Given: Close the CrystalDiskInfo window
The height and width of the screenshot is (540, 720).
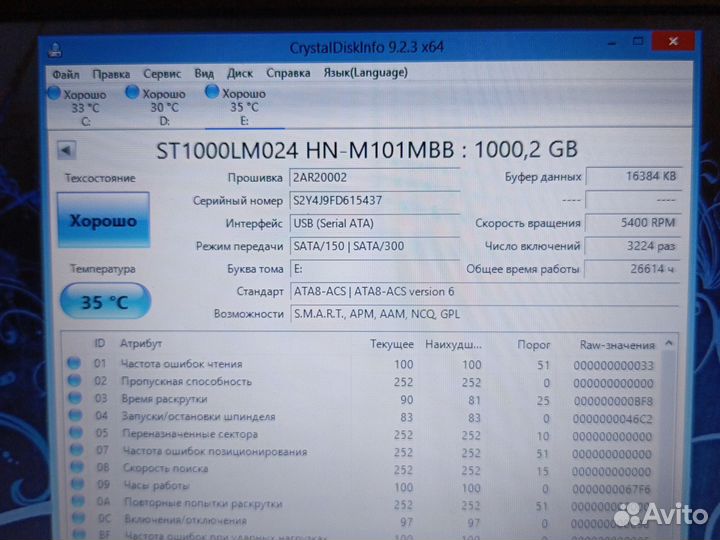Looking at the screenshot, I should (673, 41).
